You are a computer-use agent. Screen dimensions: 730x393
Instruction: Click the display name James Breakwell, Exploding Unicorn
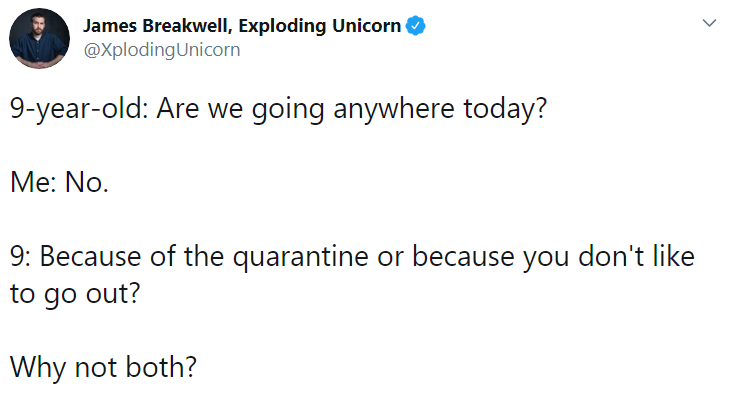point(242,26)
